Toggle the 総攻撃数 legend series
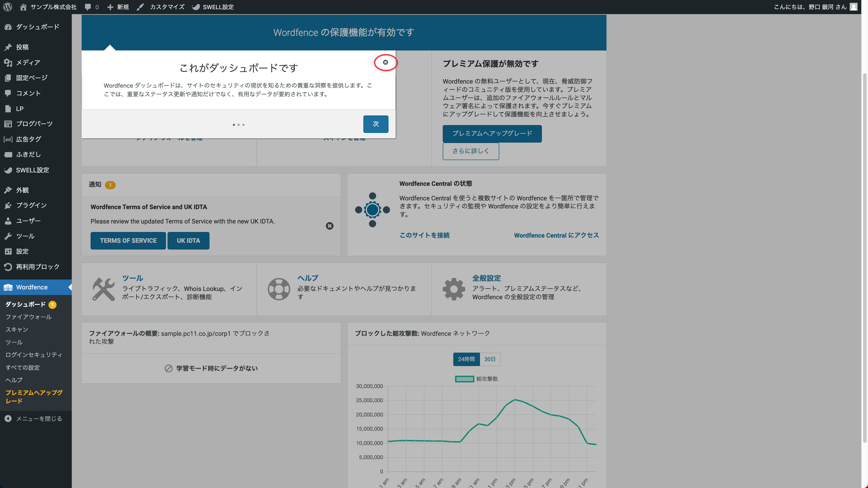 click(476, 379)
